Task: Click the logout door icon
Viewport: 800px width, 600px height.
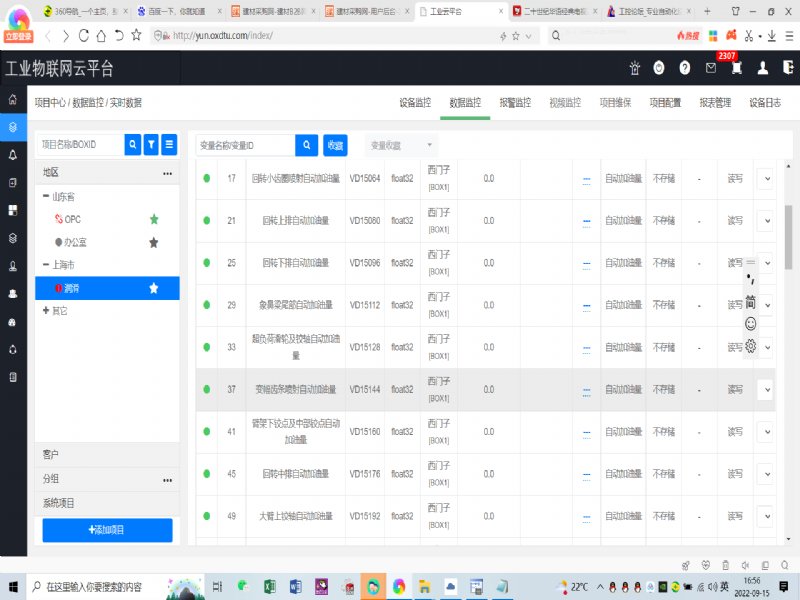Action: pyautogui.click(x=789, y=68)
